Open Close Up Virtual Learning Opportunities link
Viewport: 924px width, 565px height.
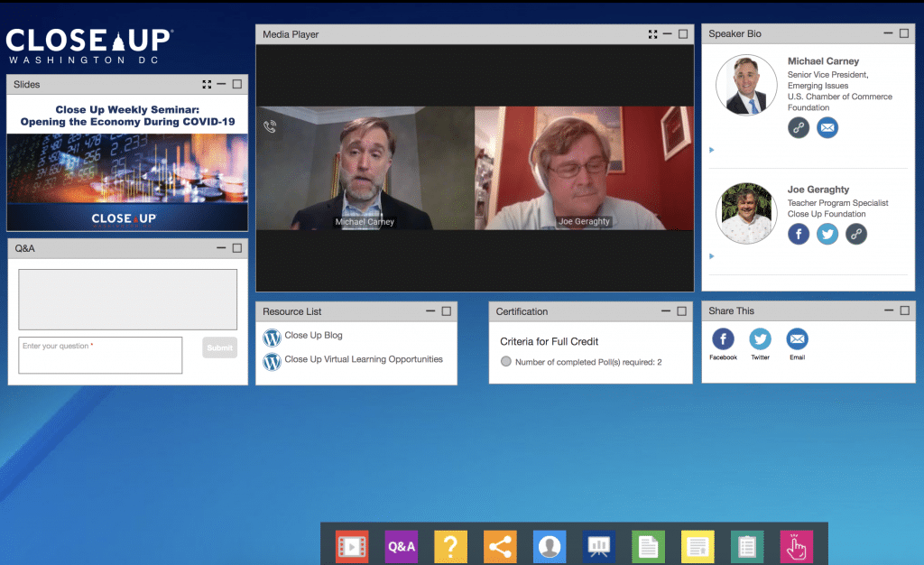tap(364, 359)
